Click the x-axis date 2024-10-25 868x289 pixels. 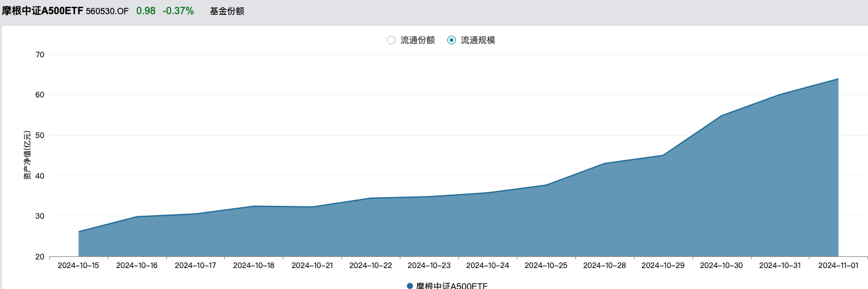(x=546, y=265)
